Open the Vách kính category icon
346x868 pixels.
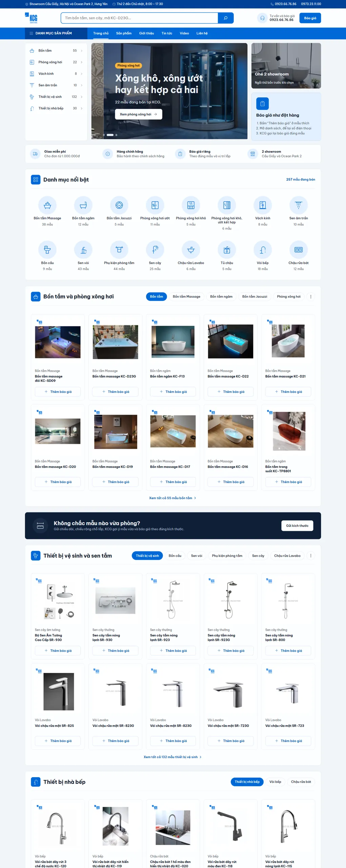[x=263, y=205]
